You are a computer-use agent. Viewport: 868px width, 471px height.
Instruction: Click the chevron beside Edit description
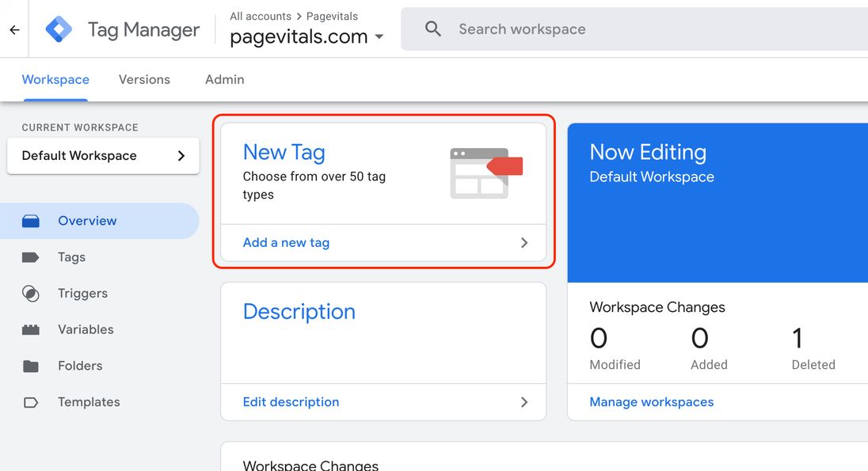coord(524,402)
